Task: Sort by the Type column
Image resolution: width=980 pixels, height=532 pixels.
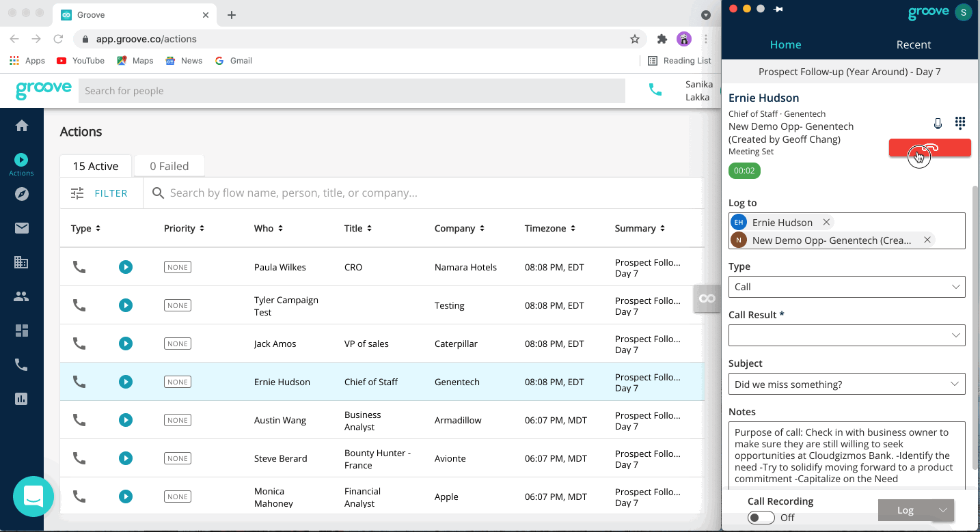Action: [86, 228]
